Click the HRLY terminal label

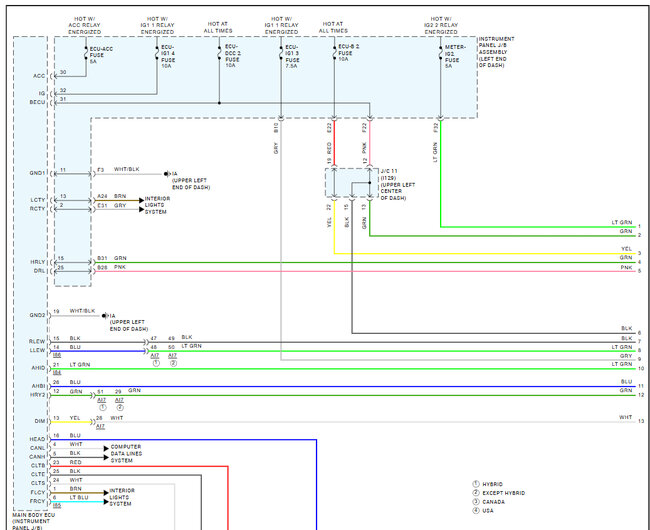coord(38,262)
